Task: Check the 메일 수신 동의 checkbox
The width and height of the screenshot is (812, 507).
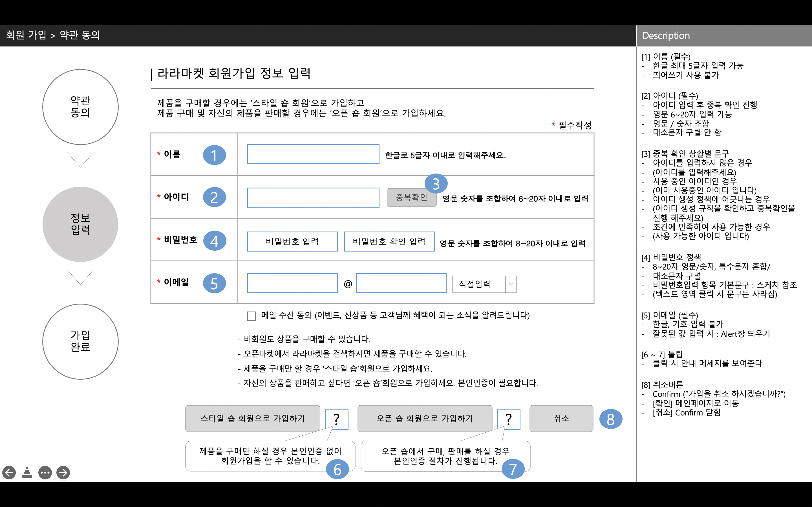Action: (x=251, y=316)
